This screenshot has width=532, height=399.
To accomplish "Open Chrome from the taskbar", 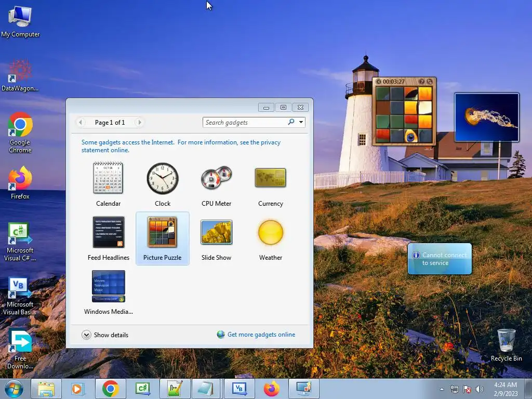I will (110, 389).
